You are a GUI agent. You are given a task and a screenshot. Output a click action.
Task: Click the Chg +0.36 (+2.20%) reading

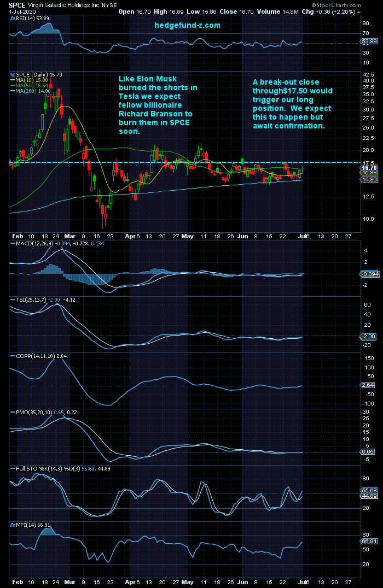coord(328,11)
